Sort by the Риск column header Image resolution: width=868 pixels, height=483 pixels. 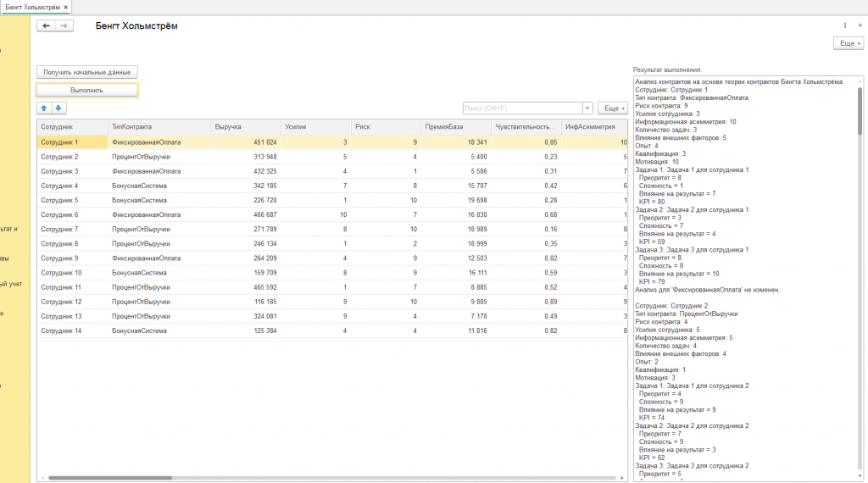click(387, 127)
